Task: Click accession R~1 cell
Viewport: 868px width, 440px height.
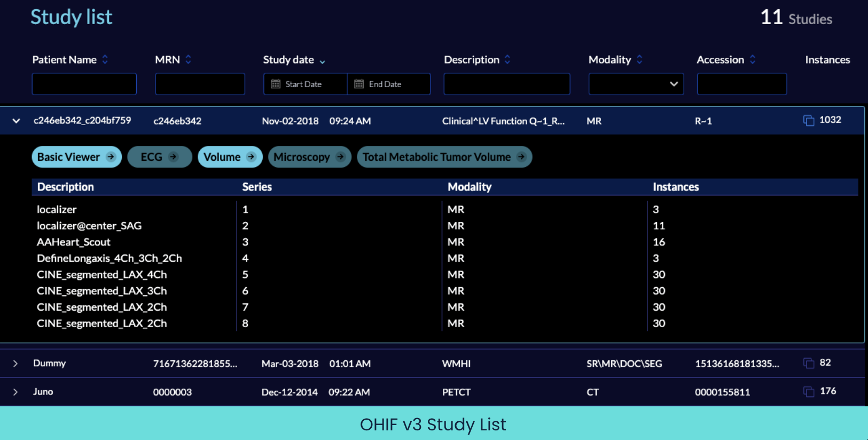Action: (703, 121)
